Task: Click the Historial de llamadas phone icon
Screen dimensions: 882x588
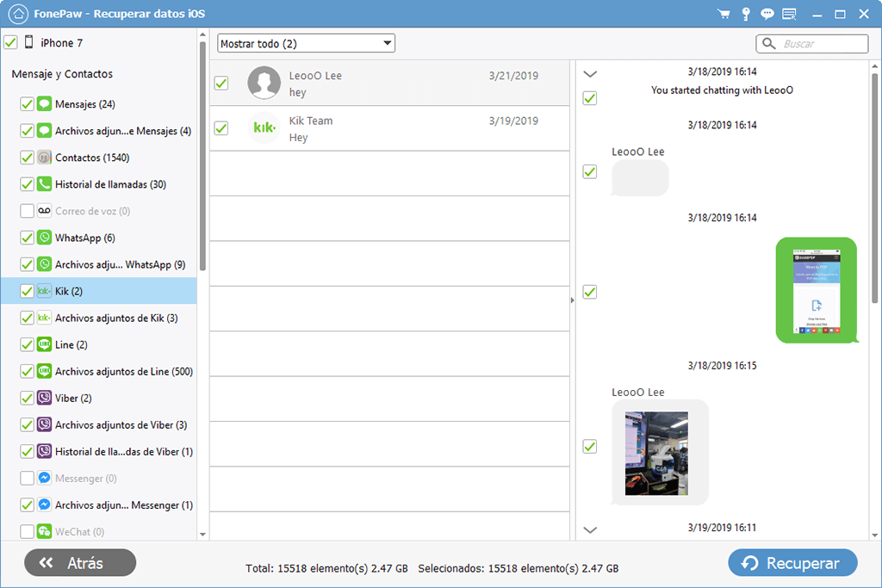Action: [x=45, y=184]
